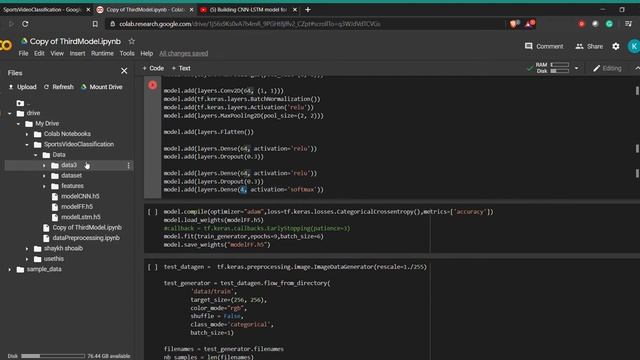Viewport: 640px width, 360px height.
Task: Add a new Text cell
Action: pos(181,68)
